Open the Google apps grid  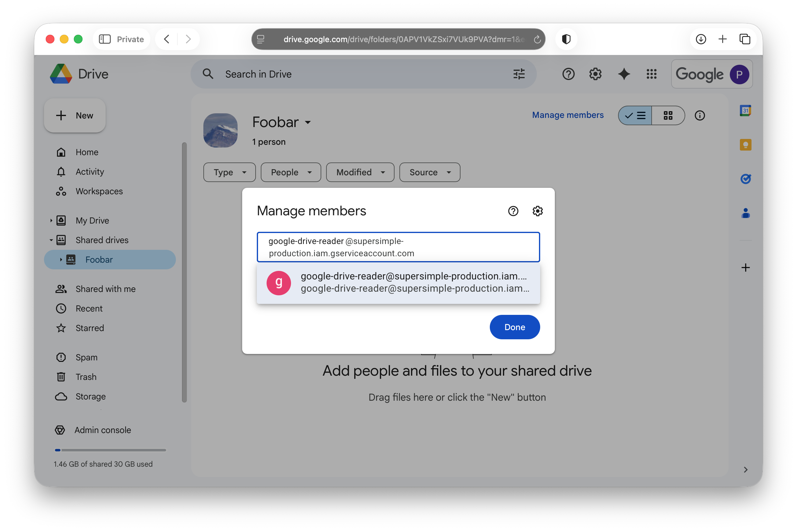651,74
